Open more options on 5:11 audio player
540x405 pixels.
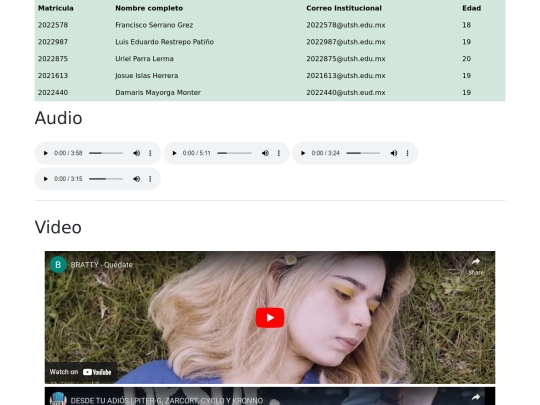(279, 153)
